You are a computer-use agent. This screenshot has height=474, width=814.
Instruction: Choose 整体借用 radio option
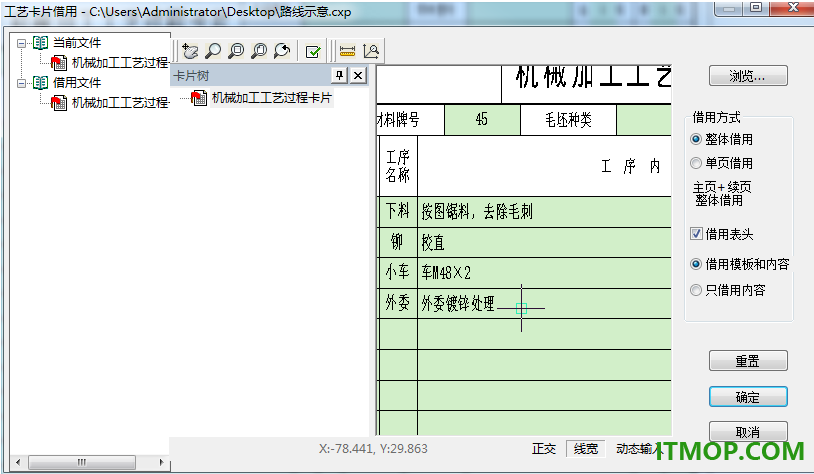tap(722, 139)
